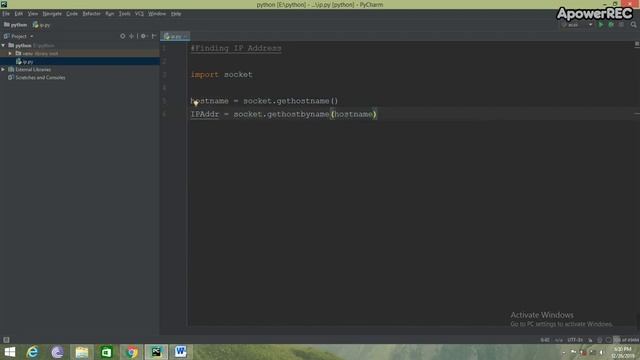Start debugging with the green bug icon
Viewport: 640px width, 360px height.
[x=611, y=25]
